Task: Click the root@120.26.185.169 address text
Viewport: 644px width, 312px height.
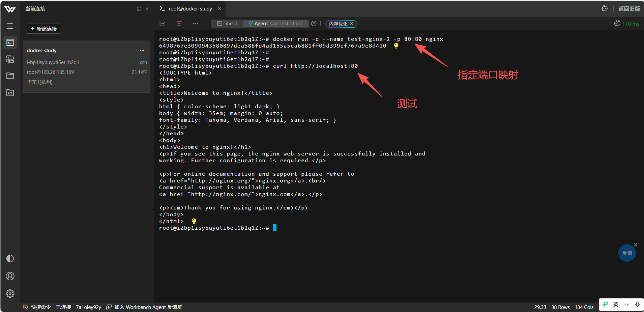Action: coord(50,72)
